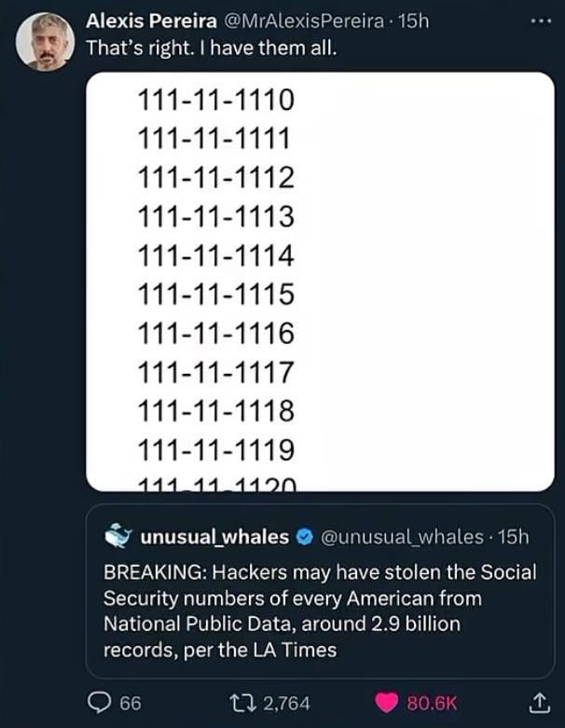
Task: View the 66 replies count
Action: [x=131, y=703]
